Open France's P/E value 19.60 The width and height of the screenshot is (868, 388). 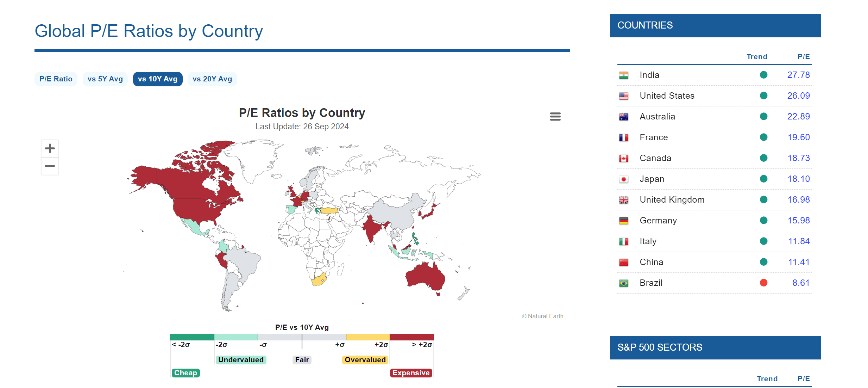pyautogui.click(x=799, y=137)
